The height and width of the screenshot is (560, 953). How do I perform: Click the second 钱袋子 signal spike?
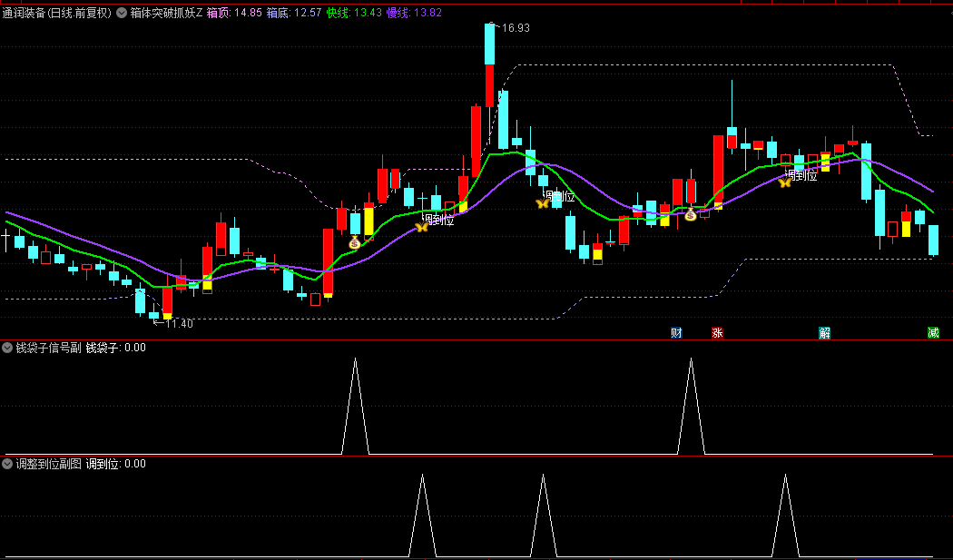tap(691, 406)
